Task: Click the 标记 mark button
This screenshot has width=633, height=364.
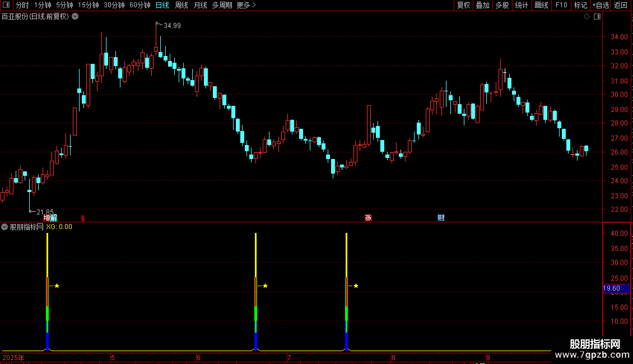Action: tap(580, 5)
